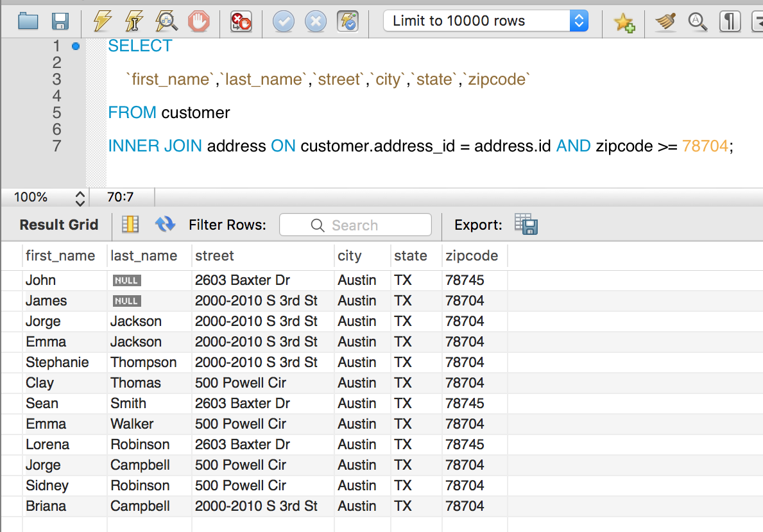Click the FROM keyword in editor
The image size is (763, 532).
click(x=132, y=112)
